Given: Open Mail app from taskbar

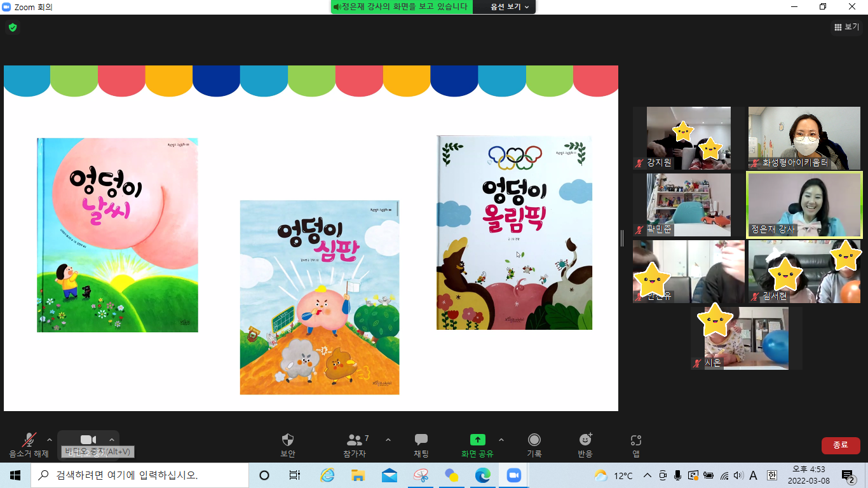Looking at the screenshot, I should click(389, 475).
